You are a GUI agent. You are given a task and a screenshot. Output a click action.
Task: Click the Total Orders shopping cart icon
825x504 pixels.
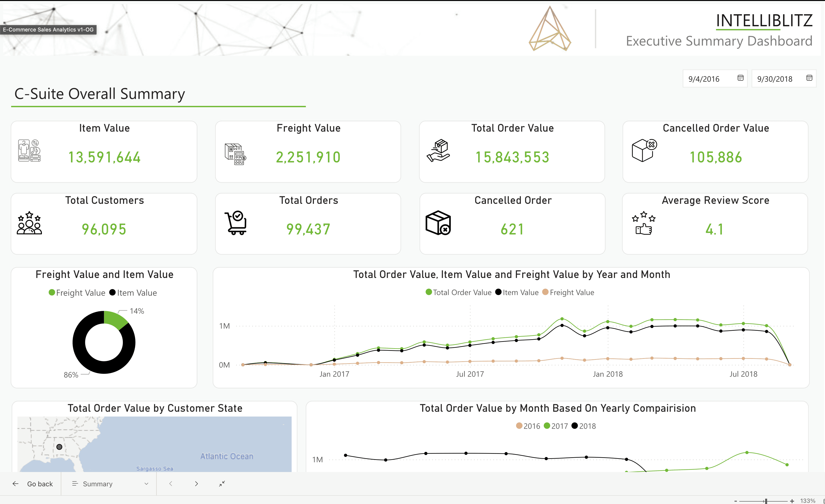pos(236,223)
